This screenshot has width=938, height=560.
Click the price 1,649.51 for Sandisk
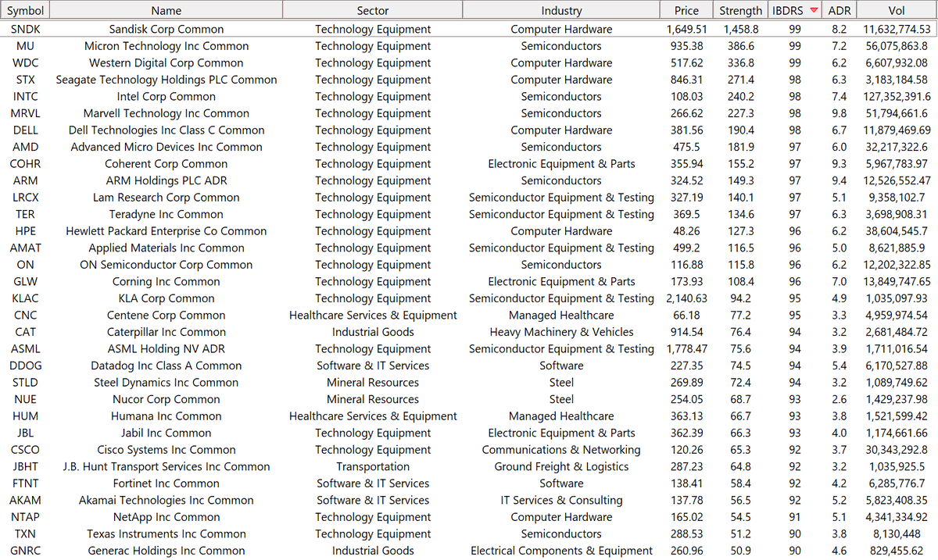click(x=687, y=30)
